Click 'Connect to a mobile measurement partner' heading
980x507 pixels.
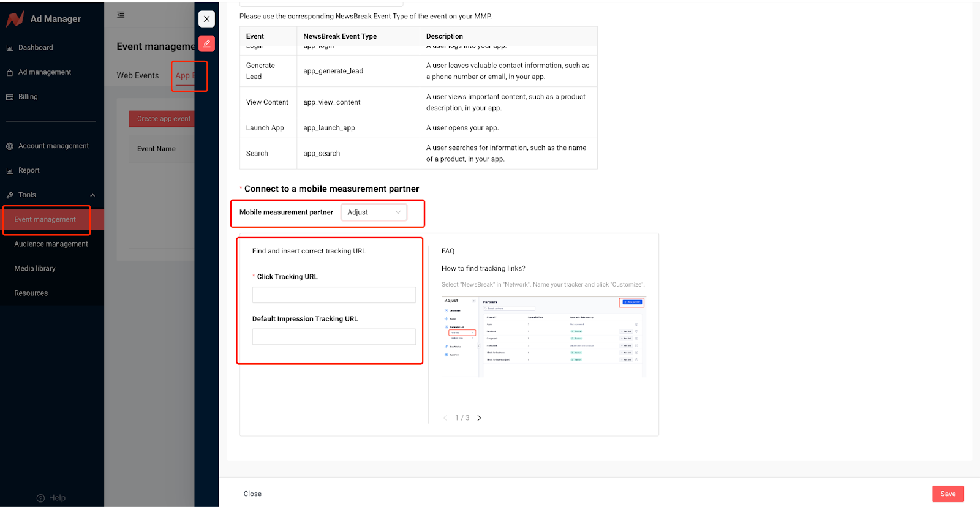(x=331, y=189)
